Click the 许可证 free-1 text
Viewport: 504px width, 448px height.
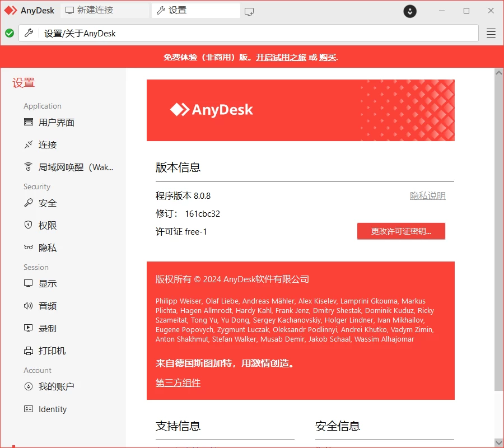click(181, 232)
